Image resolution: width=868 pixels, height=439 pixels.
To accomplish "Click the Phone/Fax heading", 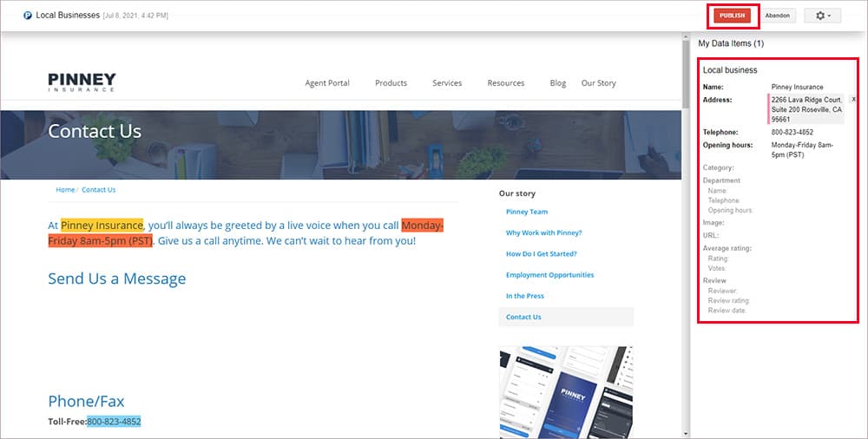I will (x=86, y=401).
